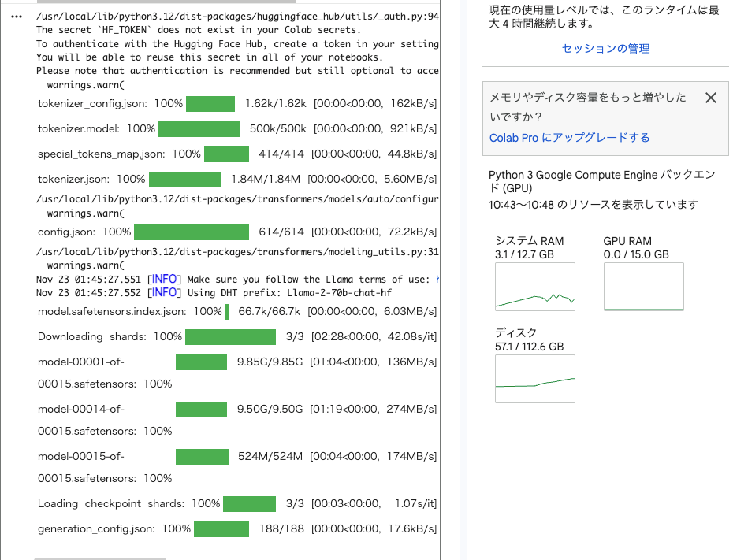Click the Loading checkpoint shards progress bar
748x560 pixels.
click(x=249, y=504)
